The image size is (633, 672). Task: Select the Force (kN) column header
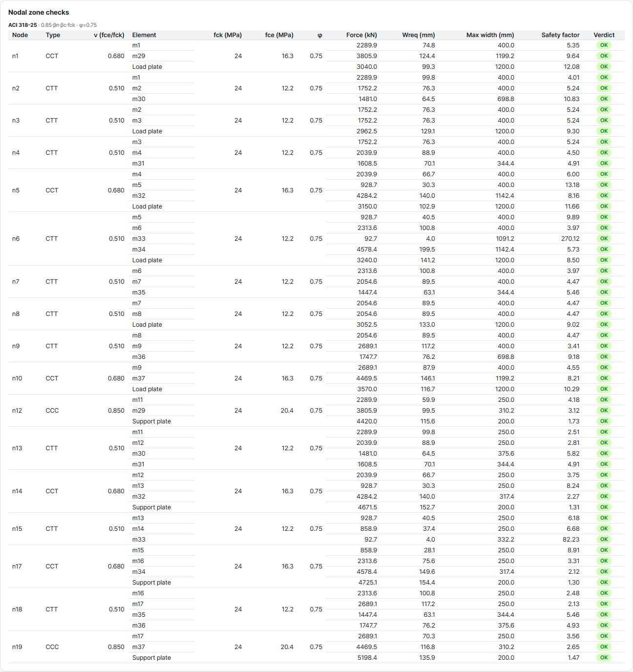(x=361, y=35)
